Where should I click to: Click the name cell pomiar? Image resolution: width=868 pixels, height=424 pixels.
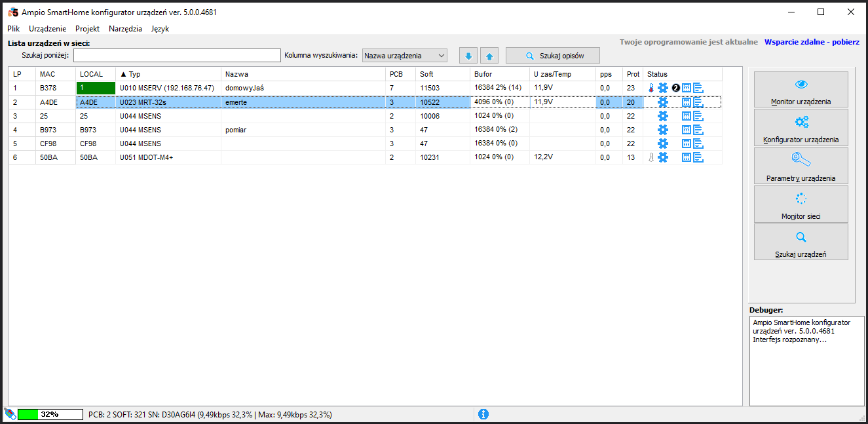pos(303,130)
